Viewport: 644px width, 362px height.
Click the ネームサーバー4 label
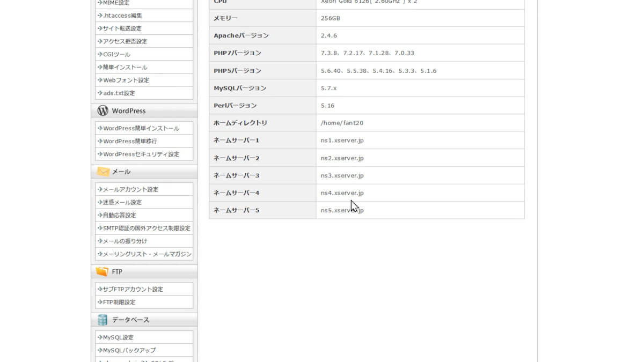pos(237,193)
